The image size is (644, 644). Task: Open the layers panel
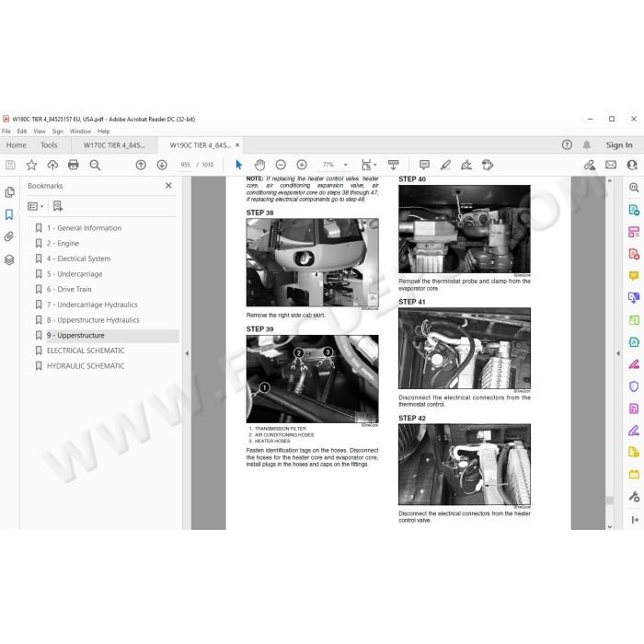click(9, 259)
